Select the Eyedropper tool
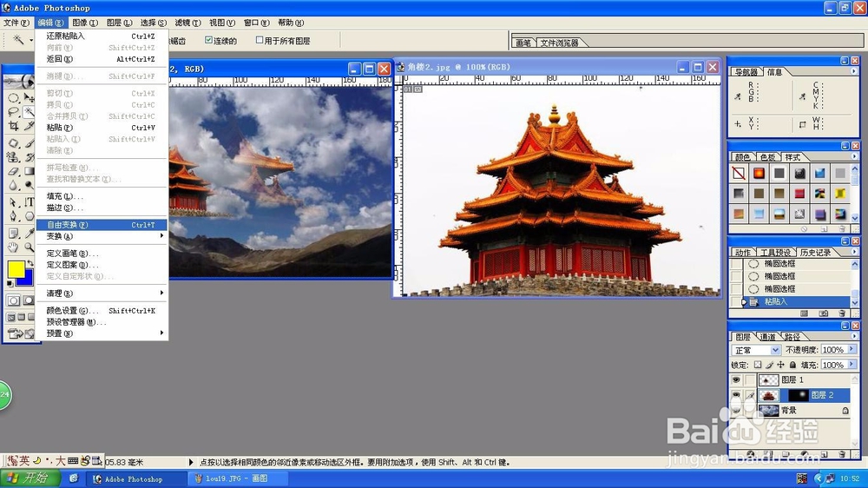 [x=30, y=232]
